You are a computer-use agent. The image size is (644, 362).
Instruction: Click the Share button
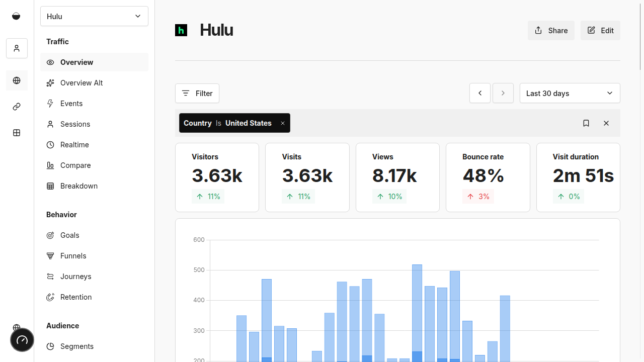[551, 30]
